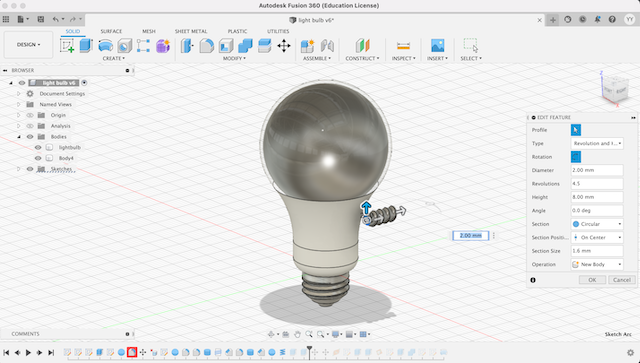Open the DESIGN workspace dropdown
Image resolution: width=640 pixels, height=363 pixels.
click(28, 45)
